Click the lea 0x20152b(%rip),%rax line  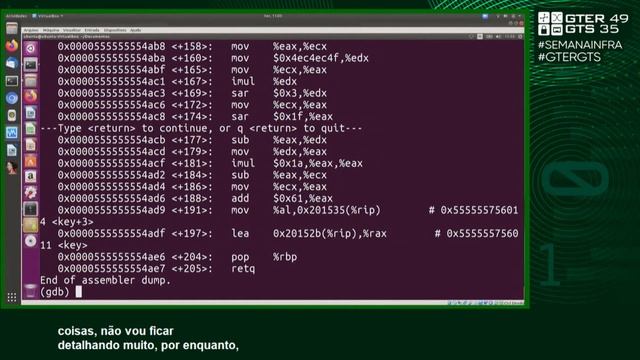[288, 233]
